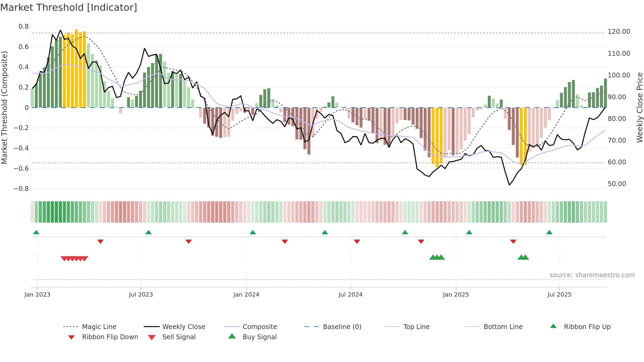Toggle Bottom Line legend entry

point(494,327)
